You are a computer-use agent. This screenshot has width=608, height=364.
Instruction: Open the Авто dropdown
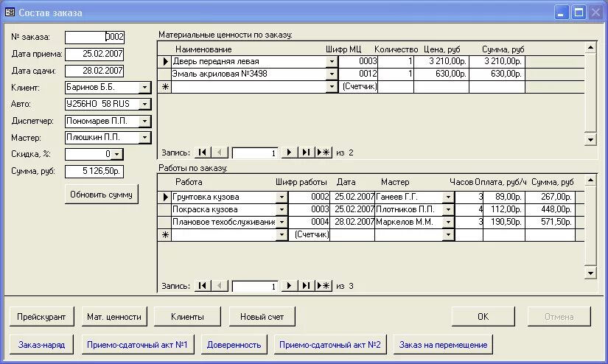point(144,104)
